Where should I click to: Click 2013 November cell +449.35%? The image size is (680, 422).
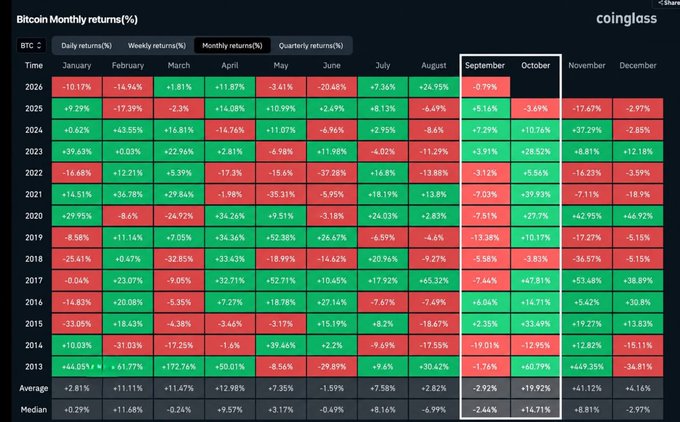point(587,366)
